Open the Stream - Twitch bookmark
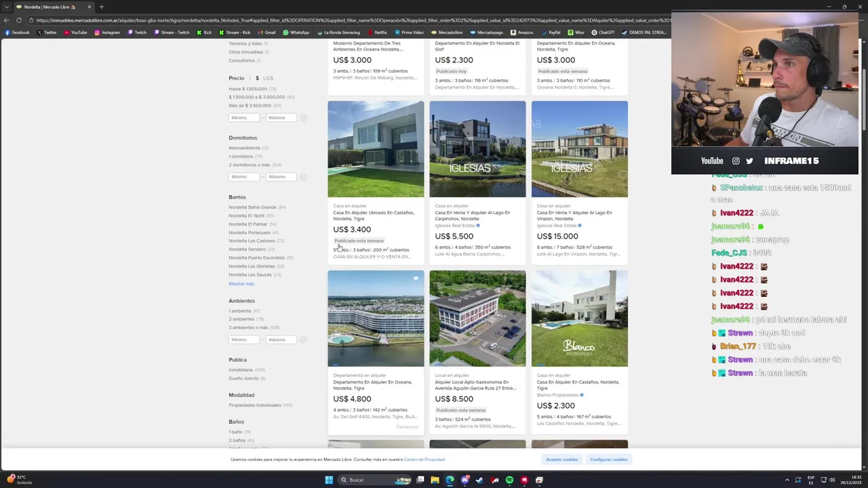868x488 pixels. pyautogui.click(x=172, y=33)
